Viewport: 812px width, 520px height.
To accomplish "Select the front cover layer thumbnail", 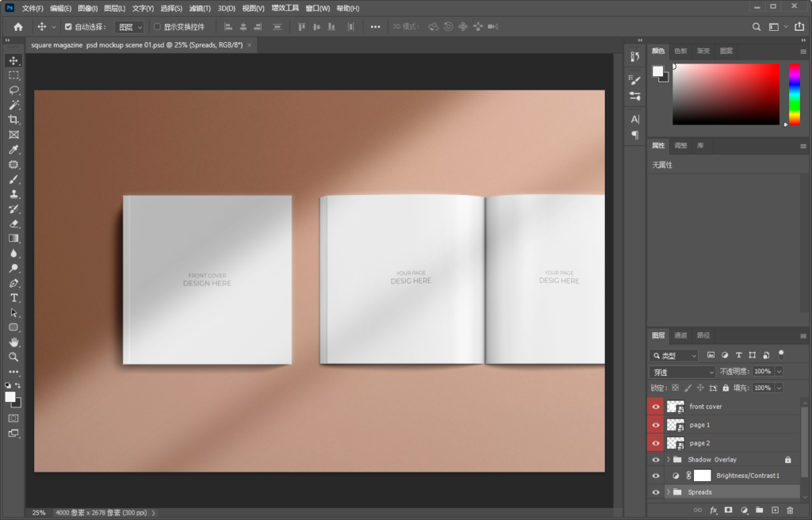I will coord(676,407).
